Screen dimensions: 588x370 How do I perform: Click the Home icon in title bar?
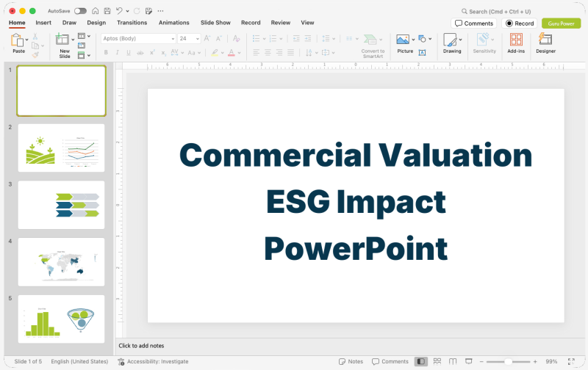tap(96, 11)
